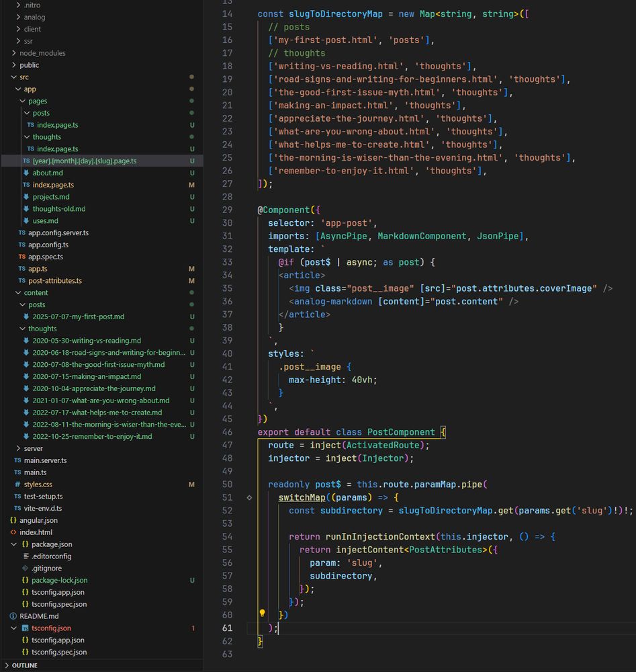Expand the .nitro folder
The width and height of the screenshot is (636, 672).
tap(18, 5)
